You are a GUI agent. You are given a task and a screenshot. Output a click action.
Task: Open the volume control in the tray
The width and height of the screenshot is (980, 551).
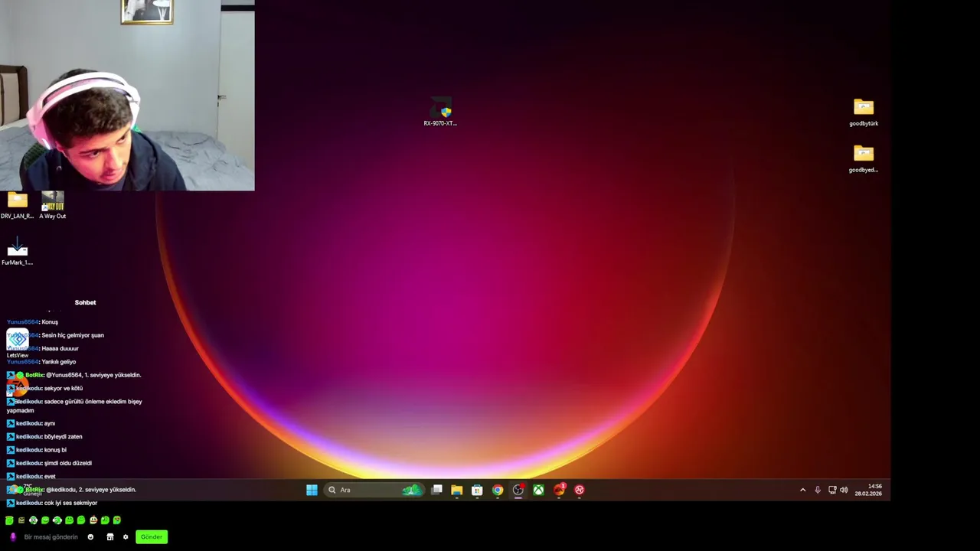(x=844, y=490)
